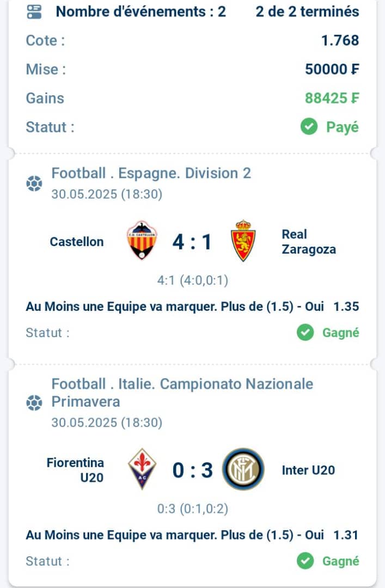This screenshot has width=385, height=588.
Task: Select bet with odds 1.31
Action: coord(192,535)
